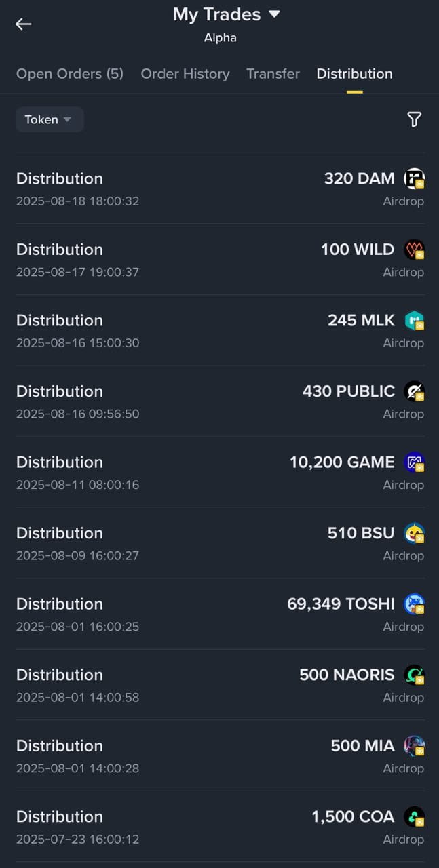Tap the PUBLIC token icon
The height and width of the screenshot is (868, 439).
coord(414,391)
